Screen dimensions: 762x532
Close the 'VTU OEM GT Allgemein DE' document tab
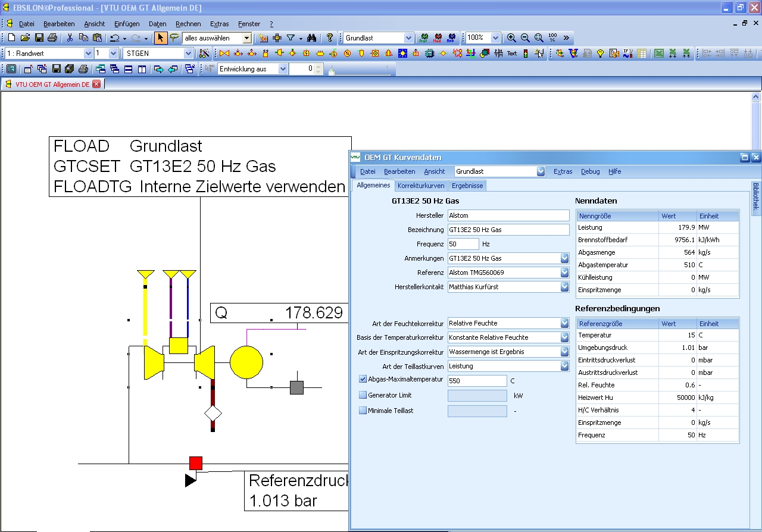pos(97,85)
